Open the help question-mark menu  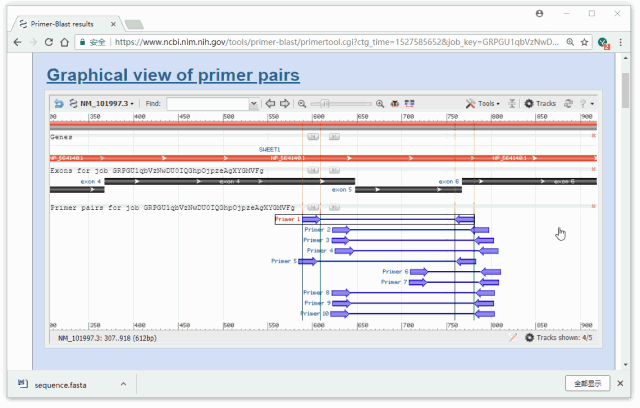587,104
